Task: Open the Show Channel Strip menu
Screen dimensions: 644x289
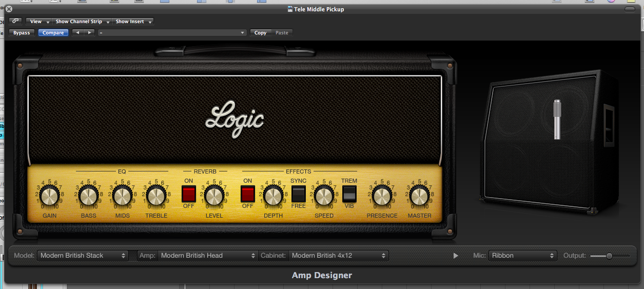Action: click(x=82, y=22)
